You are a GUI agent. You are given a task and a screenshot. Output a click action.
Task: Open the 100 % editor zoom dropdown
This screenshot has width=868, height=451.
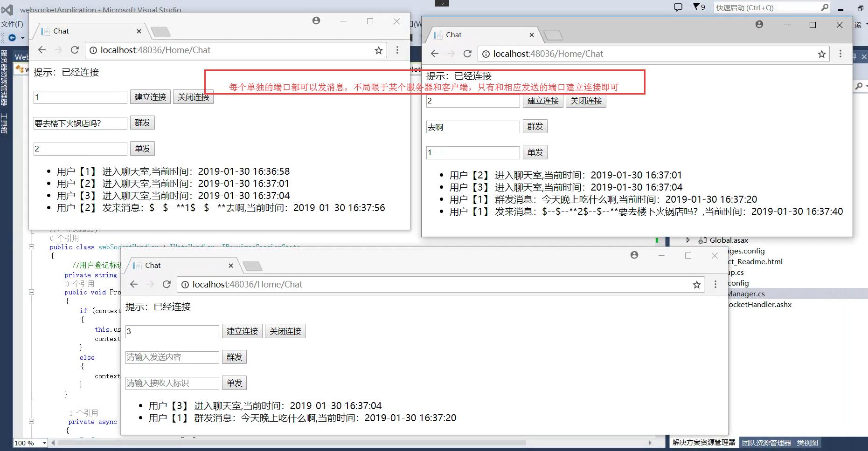point(44,443)
